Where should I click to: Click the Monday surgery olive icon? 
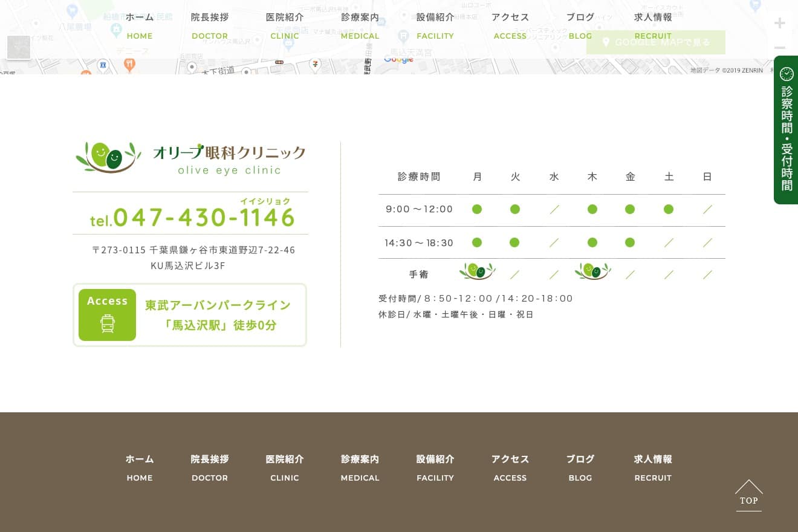point(477,271)
